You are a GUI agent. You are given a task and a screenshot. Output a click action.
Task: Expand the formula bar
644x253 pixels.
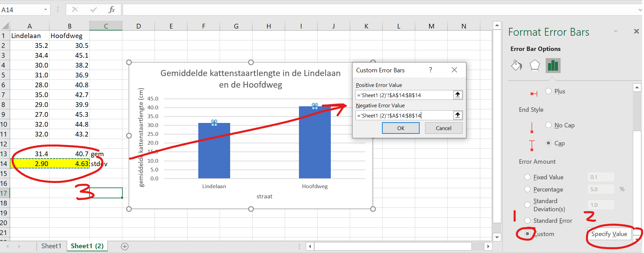coord(640,10)
